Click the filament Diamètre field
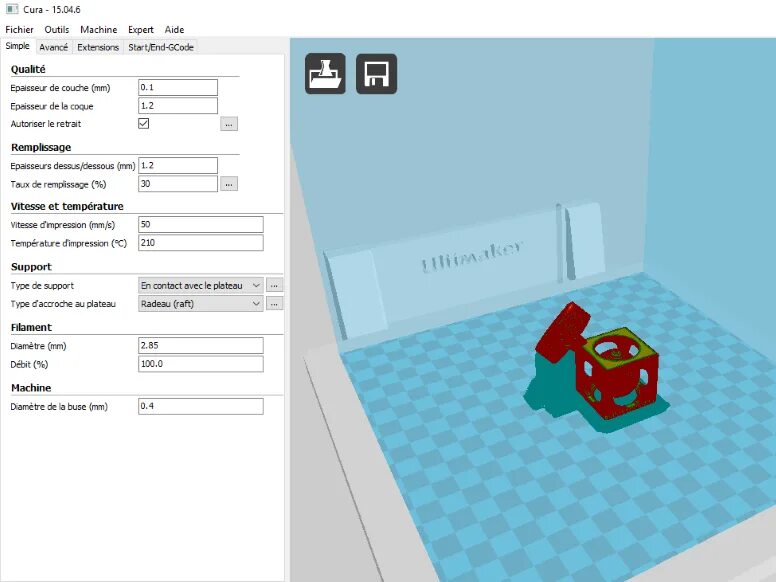This screenshot has height=582, width=776. click(x=200, y=346)
